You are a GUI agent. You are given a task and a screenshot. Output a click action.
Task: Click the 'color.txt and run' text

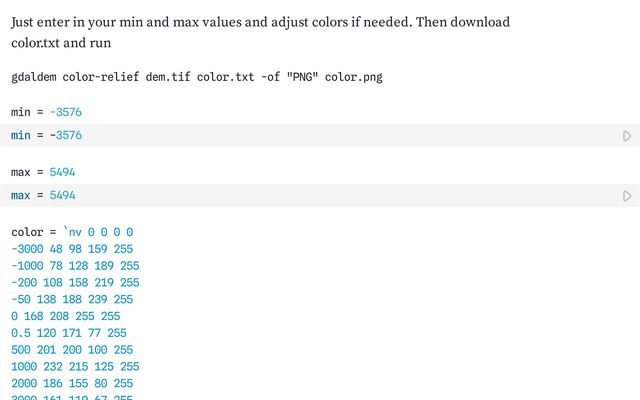click(61, 43)
